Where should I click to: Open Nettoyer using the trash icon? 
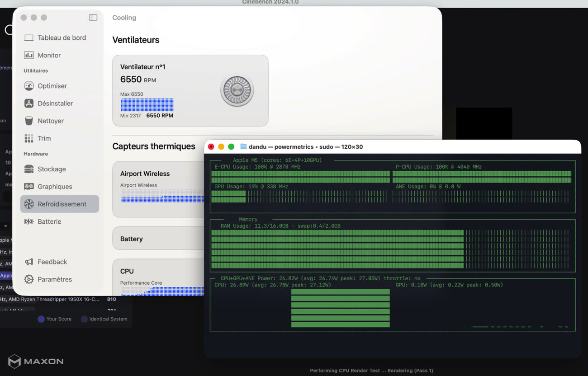(x=28, y=121)
